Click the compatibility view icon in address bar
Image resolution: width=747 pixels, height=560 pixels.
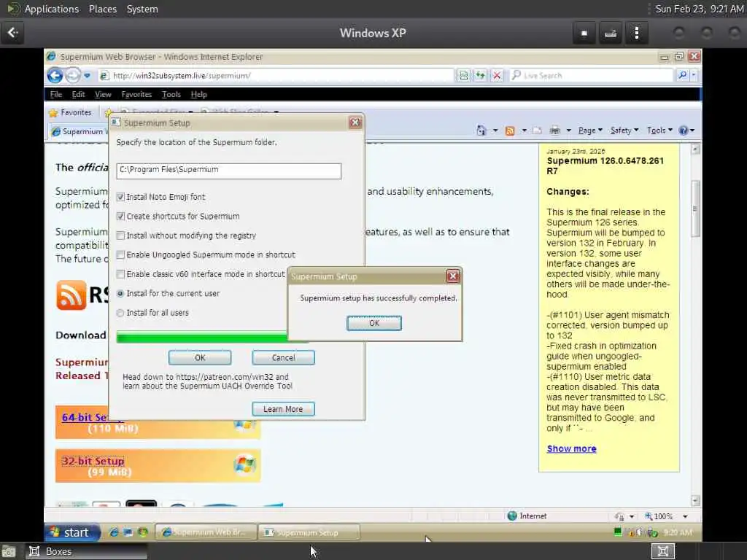pos(463,75)
